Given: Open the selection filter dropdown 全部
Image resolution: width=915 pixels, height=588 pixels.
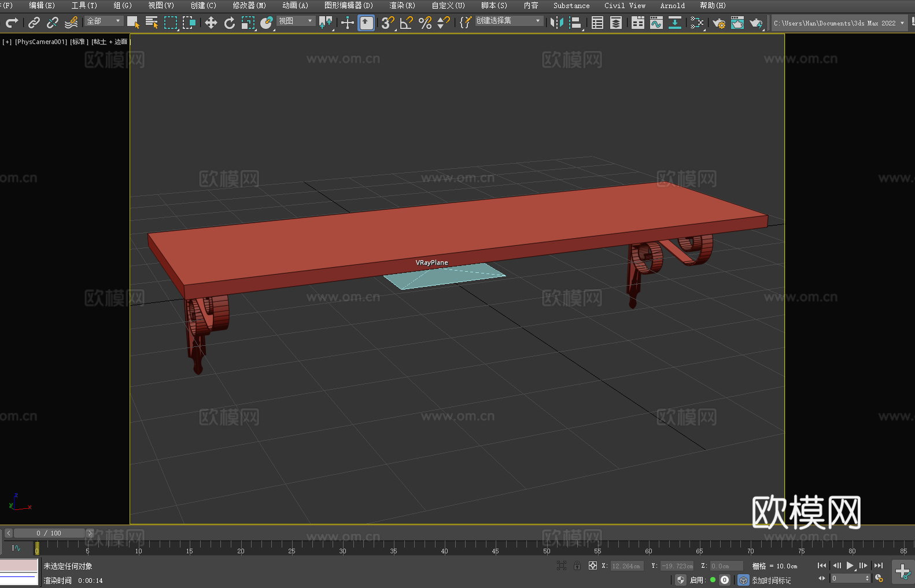Looking at the screenshot, I should pos(104,21).
